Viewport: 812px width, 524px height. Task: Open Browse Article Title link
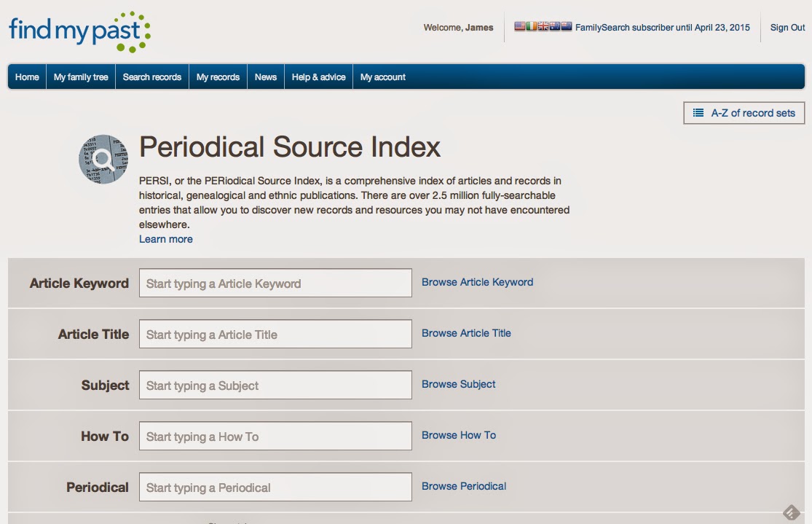pyautogui.click(x=466, y=333)
